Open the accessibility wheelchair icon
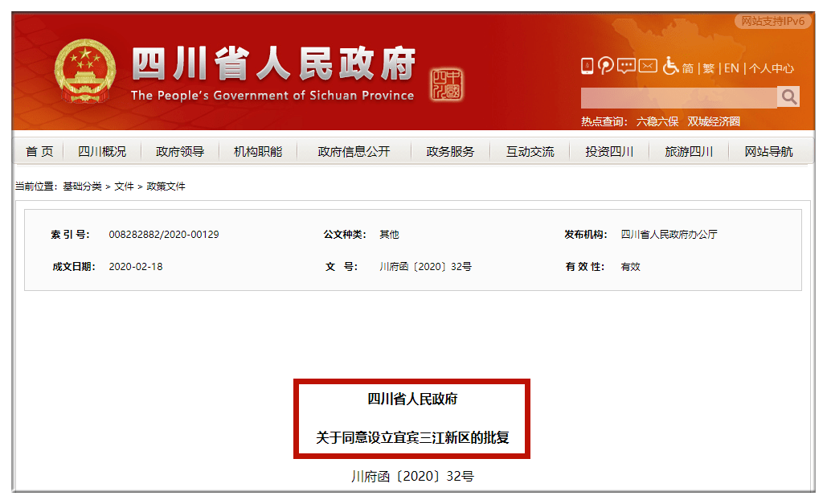The height and width of the screenshot is (504, 827). click(671, 67)
